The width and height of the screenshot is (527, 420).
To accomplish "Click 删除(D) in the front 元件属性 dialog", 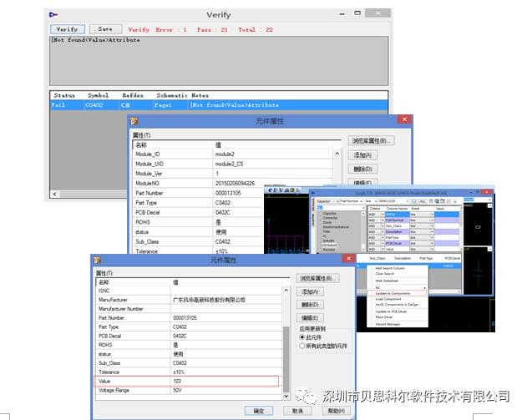I will point(310,305).
